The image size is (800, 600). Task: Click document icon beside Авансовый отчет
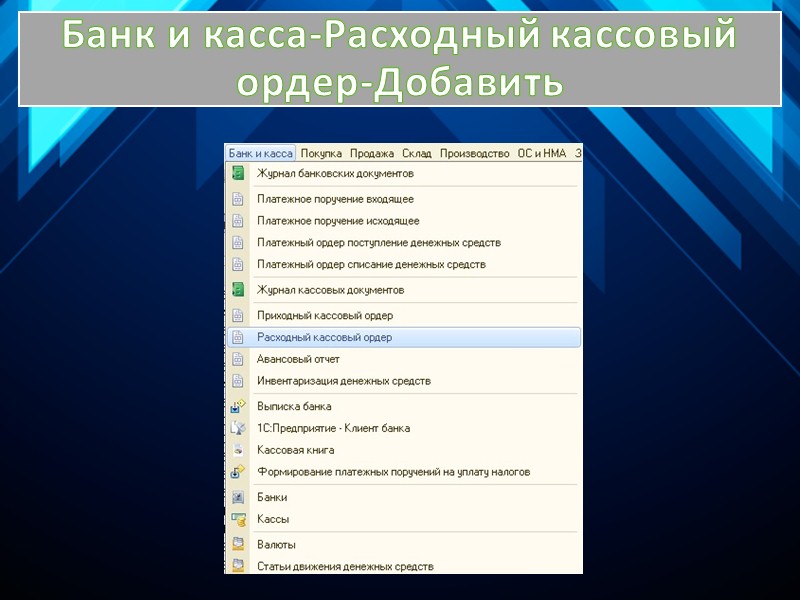pos(238,359)
